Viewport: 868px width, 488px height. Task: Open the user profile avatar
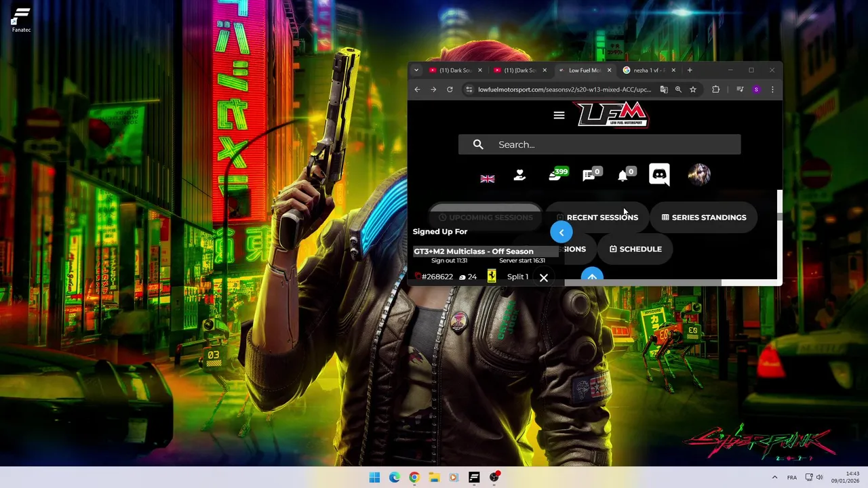699,174
